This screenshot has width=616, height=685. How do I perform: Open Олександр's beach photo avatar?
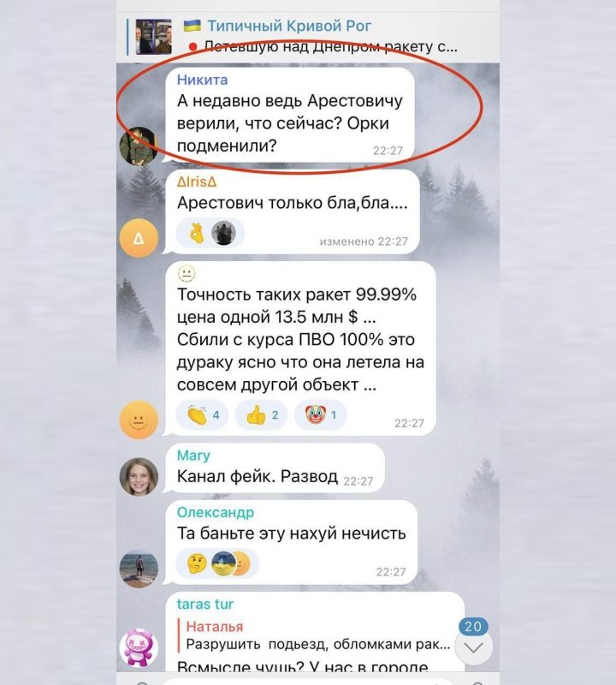(139, 569)
